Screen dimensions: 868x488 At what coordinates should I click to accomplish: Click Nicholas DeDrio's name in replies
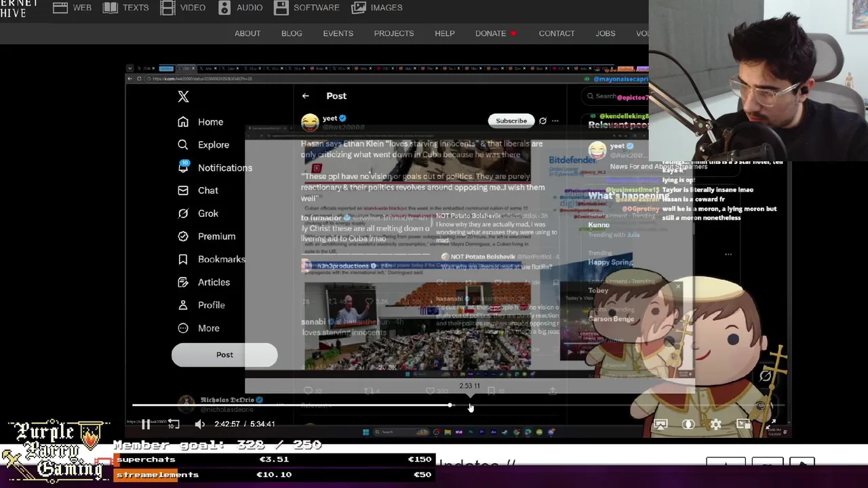coord(227,400)
